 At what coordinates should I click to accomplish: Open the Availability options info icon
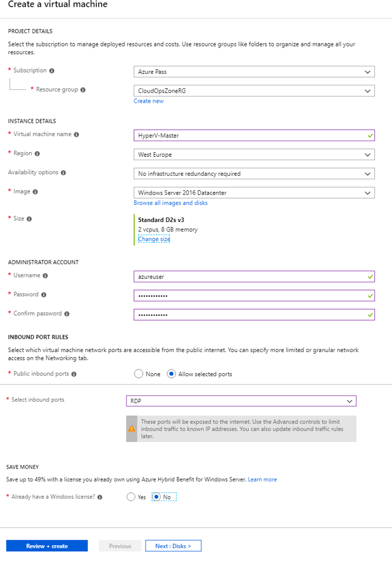coord(63,173)
